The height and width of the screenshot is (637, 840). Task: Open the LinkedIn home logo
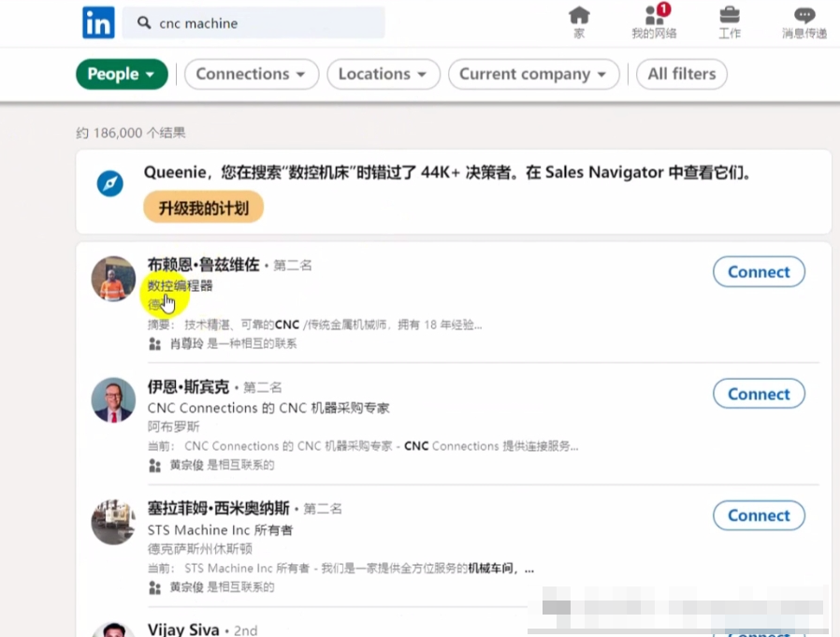98,22
